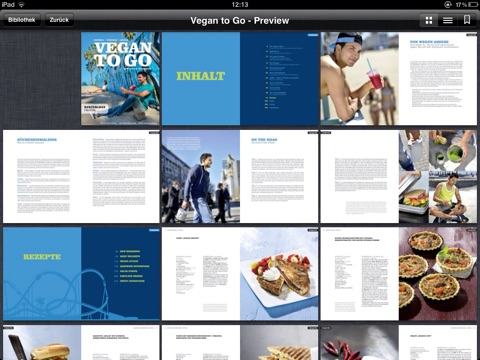Open the REZEPTE rollercoaster chapter spread
Screen dimensions: 480x360
pos(81,274)
